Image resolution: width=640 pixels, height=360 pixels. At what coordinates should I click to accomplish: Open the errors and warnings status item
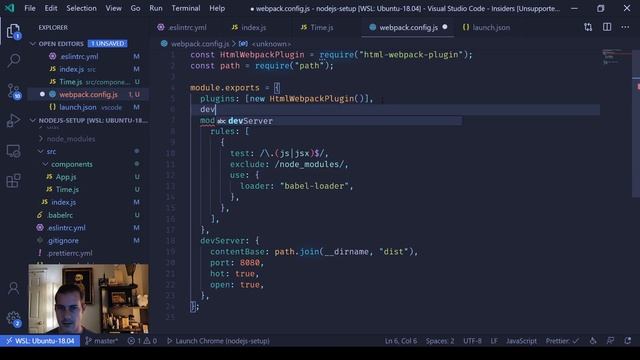click(x=142, y=341)
